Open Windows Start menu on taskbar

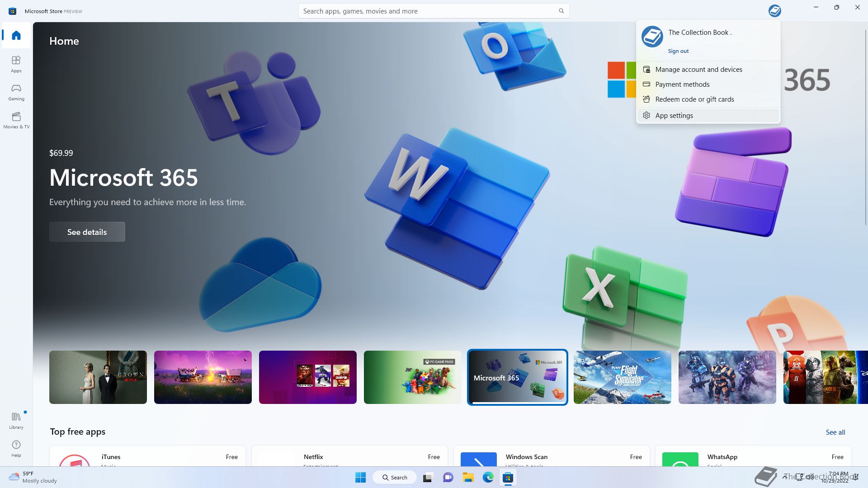click(360, 477)
